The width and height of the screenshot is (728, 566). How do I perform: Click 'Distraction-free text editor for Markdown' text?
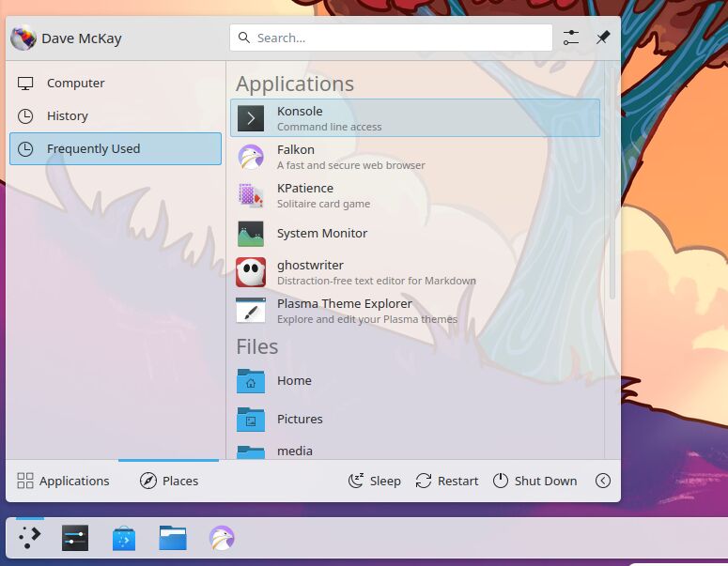(x=377, y=281)
